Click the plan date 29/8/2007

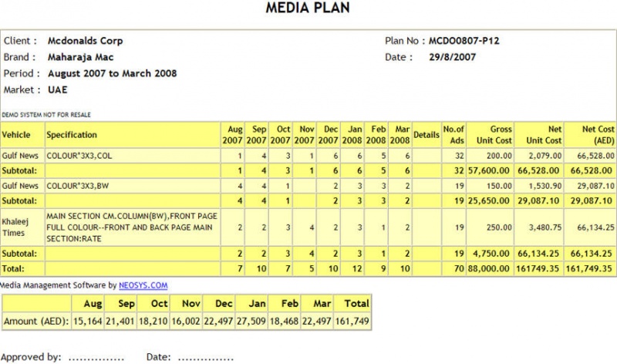pos(452,57)
